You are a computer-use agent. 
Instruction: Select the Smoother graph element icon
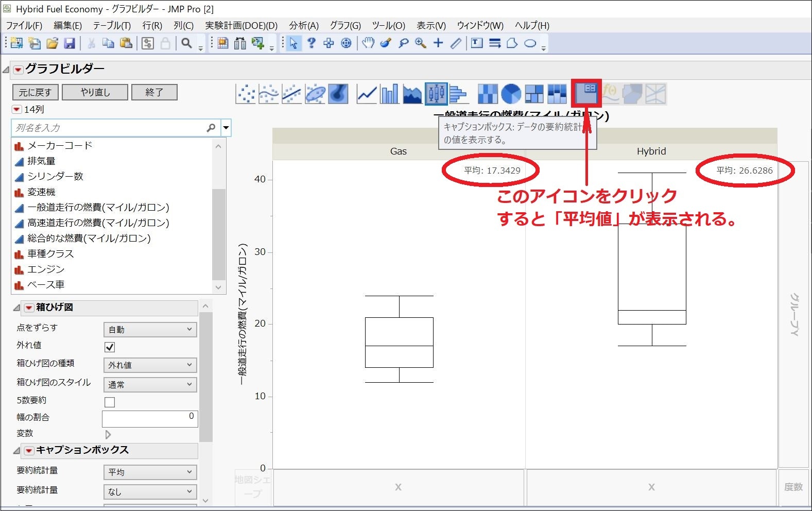(x=269, y=94)
